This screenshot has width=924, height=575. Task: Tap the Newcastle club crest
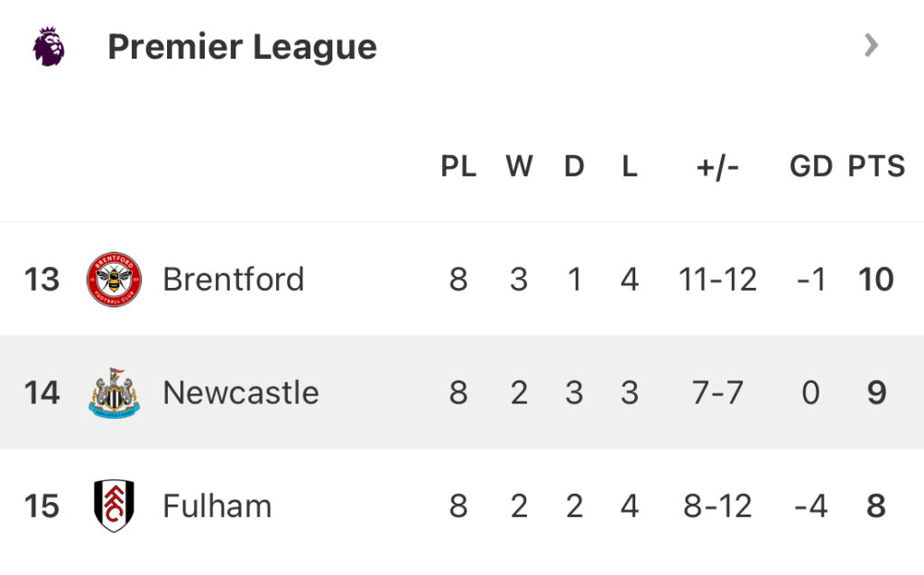[x=114, y=393]
